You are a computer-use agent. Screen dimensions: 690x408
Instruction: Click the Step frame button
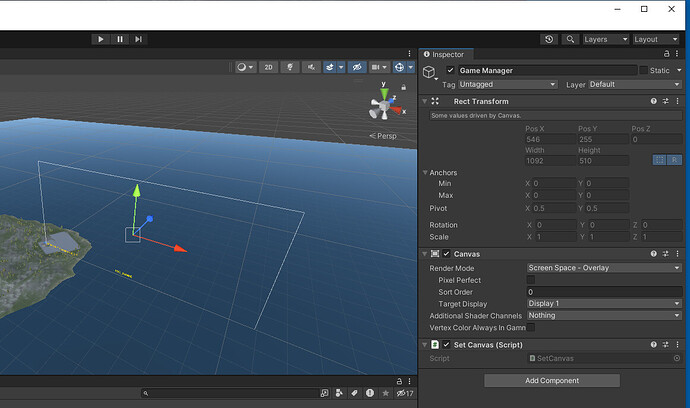click(138, 39)
